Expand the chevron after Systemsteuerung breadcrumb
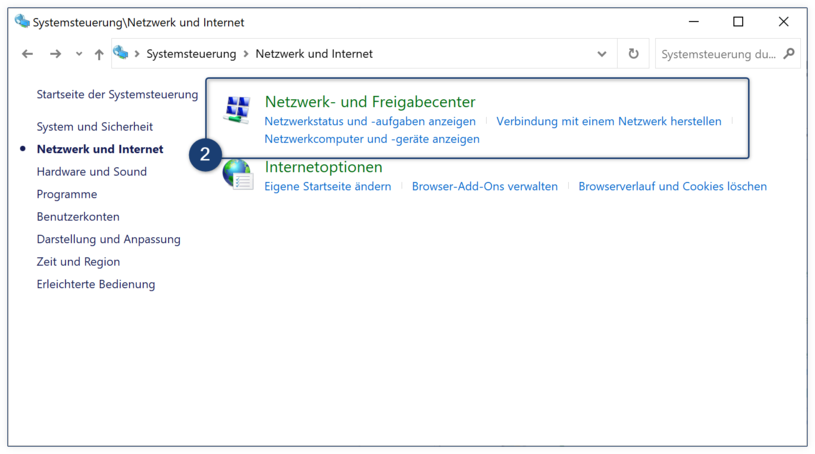The width and height of the screenshot is (815, 454). pyautogui.click(x=246, y=54)
